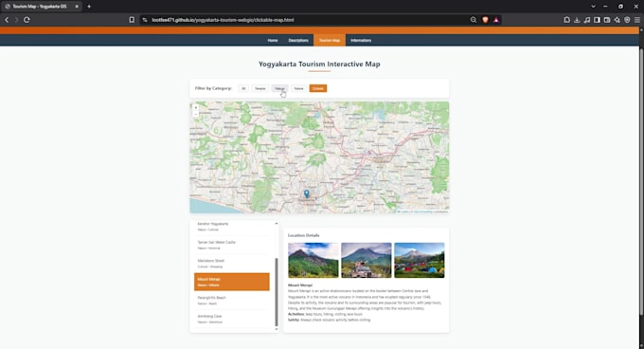
Task: Click the 'Yogyakarta Tourism Interactive Map' title
Action: (x=319, y=64)
